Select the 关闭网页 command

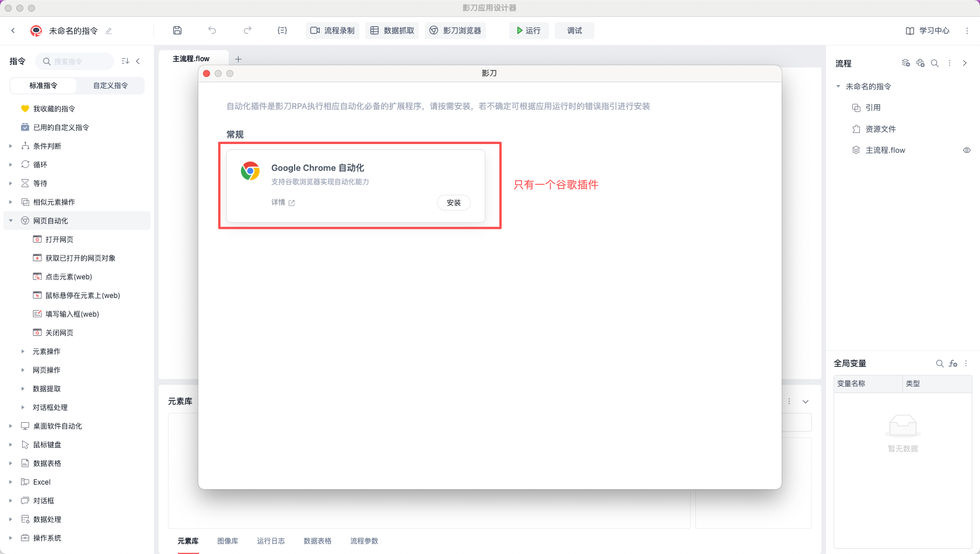[x=60, y=333]
